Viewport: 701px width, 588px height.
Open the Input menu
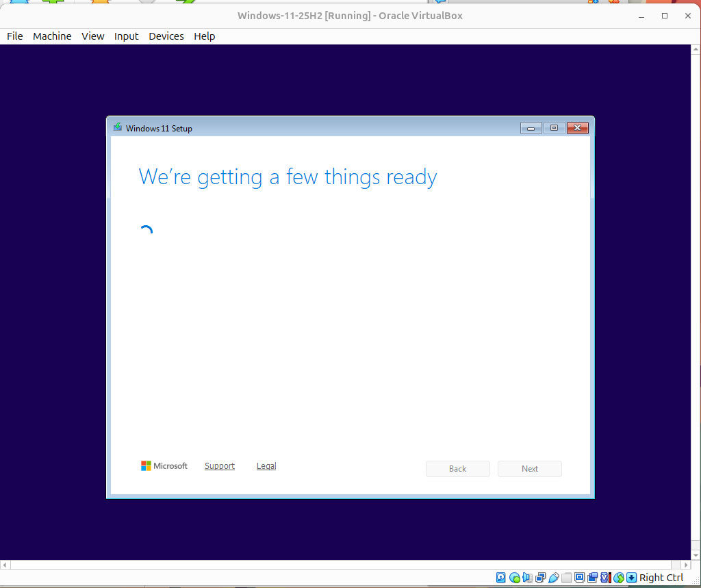point(126,36)
